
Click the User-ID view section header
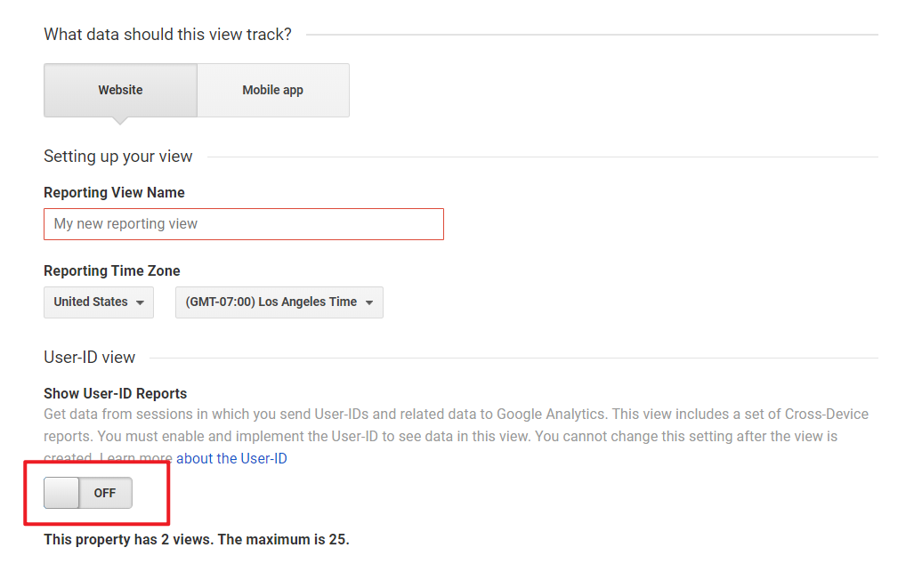pos(89,357)
